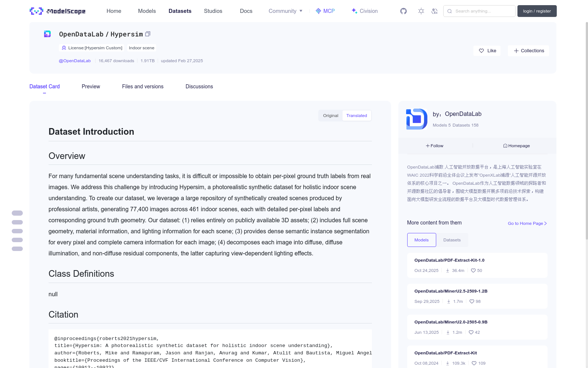Screen dimensions: 588x368
Task: Open the @OpenDataLab author link
Action: pos(75,61)
